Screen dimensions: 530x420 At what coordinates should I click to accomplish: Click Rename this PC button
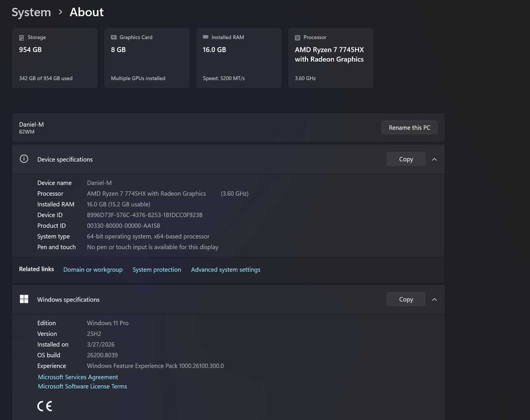[x=409, y=128]
